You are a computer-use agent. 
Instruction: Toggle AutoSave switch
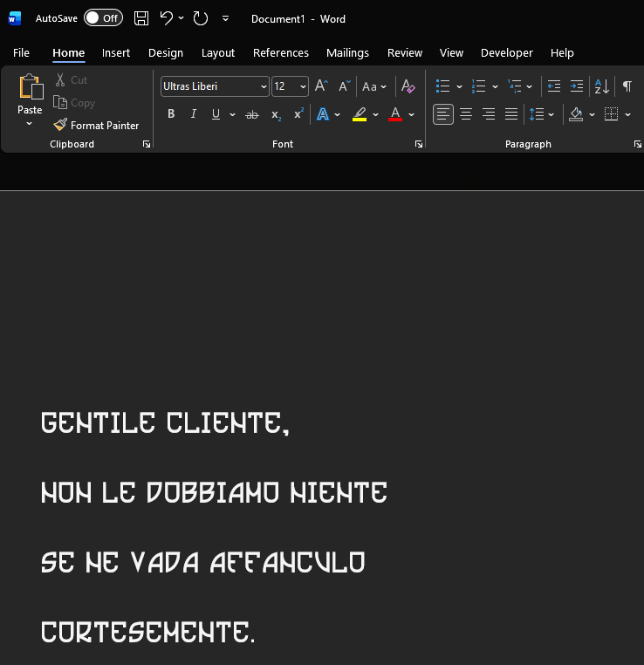click(x=103, y=17)
